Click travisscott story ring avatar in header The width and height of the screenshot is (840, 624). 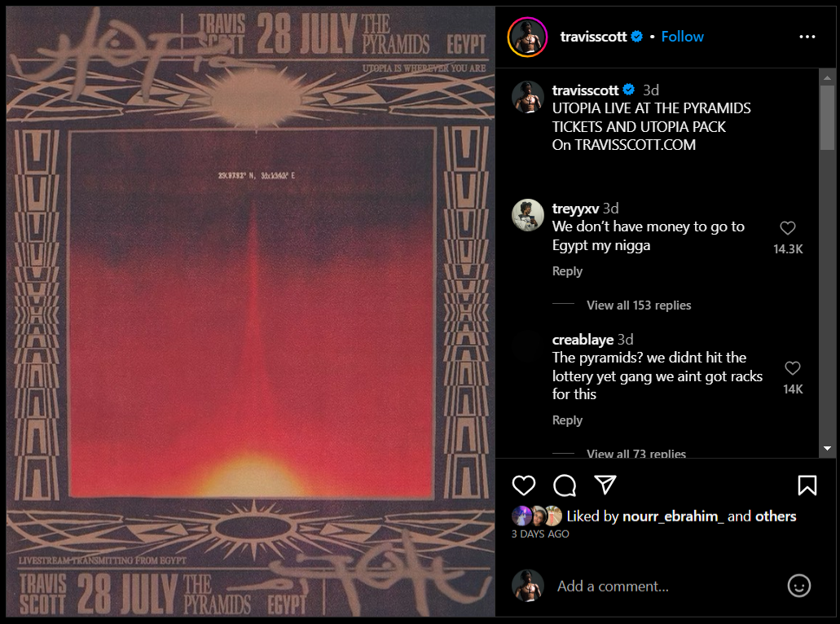pyautogui.click(x=527, y=37)
